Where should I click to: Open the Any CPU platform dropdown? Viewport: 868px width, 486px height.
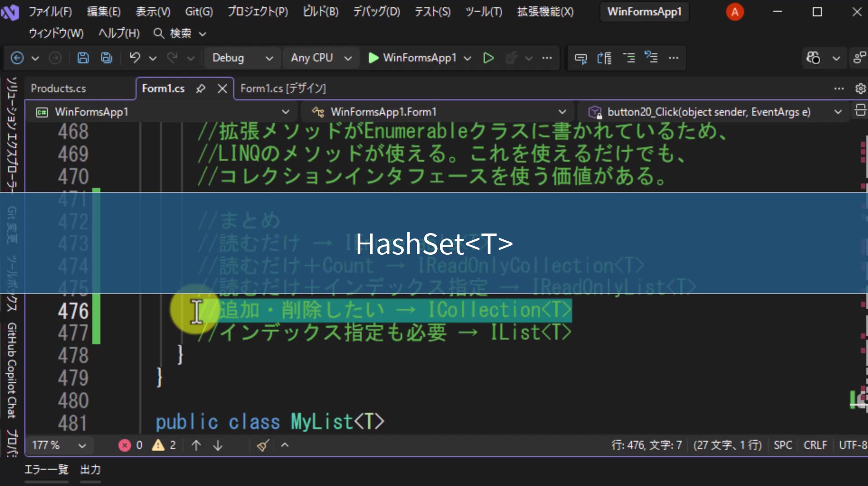[x=321, y=58]
